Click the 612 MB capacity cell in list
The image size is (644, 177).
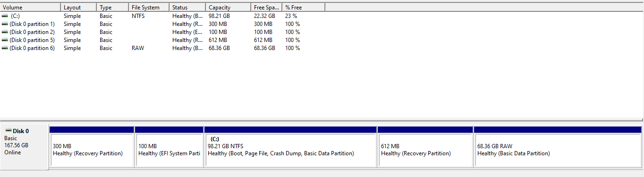218,40
